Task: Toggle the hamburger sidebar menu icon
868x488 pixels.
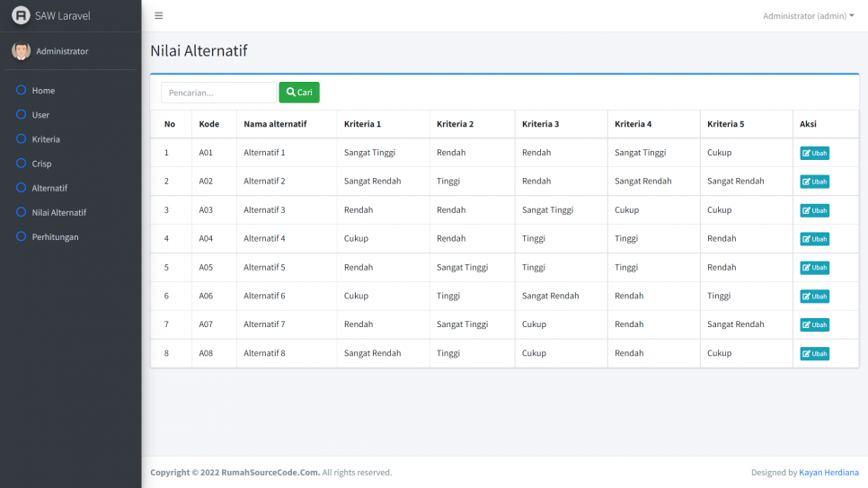Action: pos(159,15)
